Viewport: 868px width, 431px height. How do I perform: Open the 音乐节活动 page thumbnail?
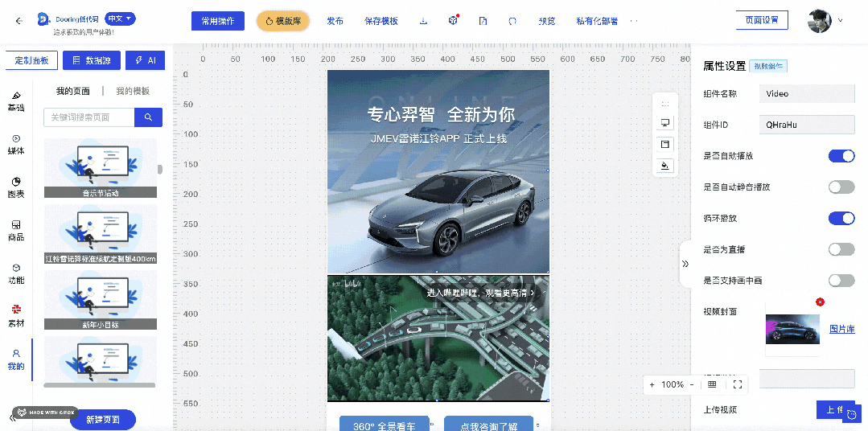coord(101,167)
